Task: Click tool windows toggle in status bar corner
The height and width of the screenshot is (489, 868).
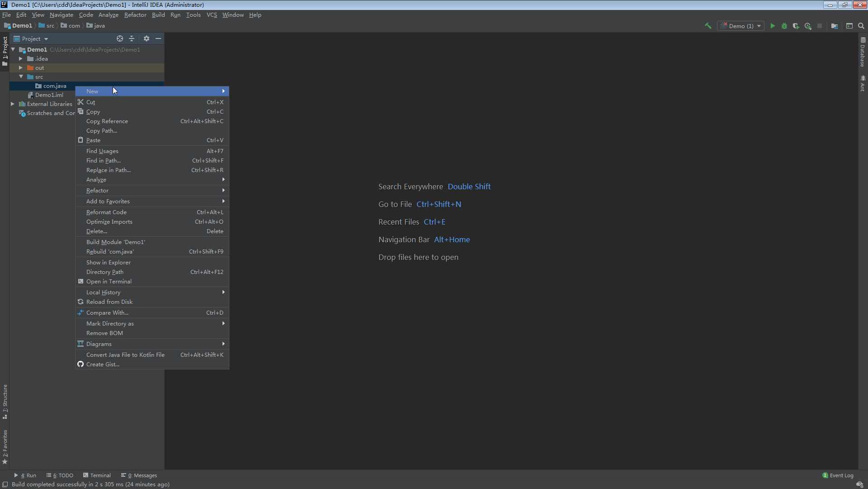Action: 5,484
